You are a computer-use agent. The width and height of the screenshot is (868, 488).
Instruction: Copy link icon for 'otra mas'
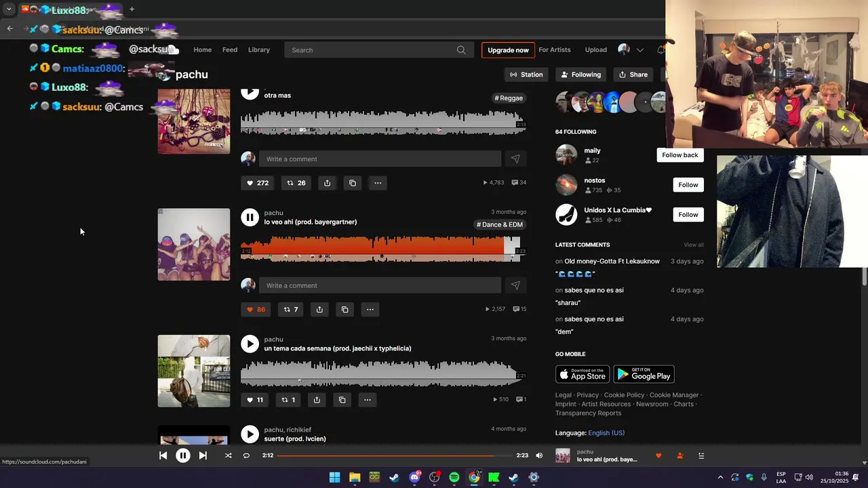352,183
